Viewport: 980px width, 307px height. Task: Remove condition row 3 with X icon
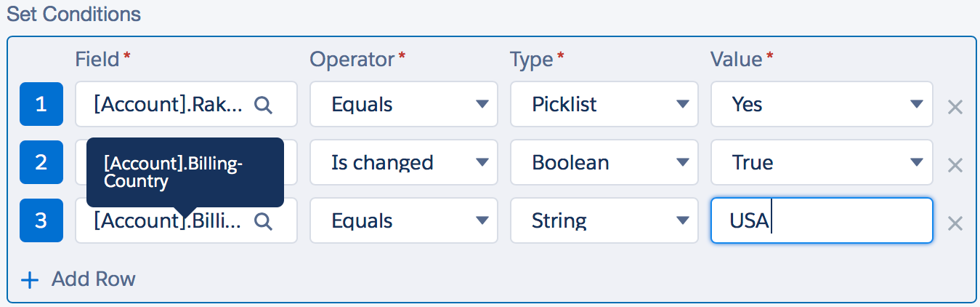tap(955, 223)
